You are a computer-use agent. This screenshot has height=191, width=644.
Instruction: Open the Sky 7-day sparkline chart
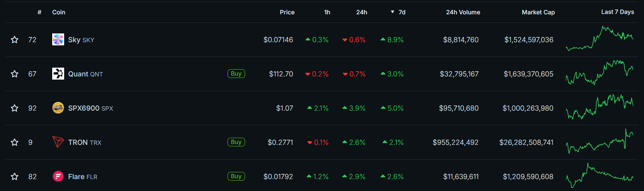(x=599, y=39)
